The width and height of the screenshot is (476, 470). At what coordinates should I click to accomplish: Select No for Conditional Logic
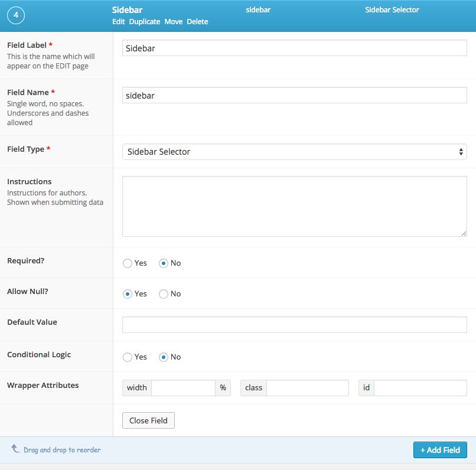pyautogui.click(x=164, y=357)
